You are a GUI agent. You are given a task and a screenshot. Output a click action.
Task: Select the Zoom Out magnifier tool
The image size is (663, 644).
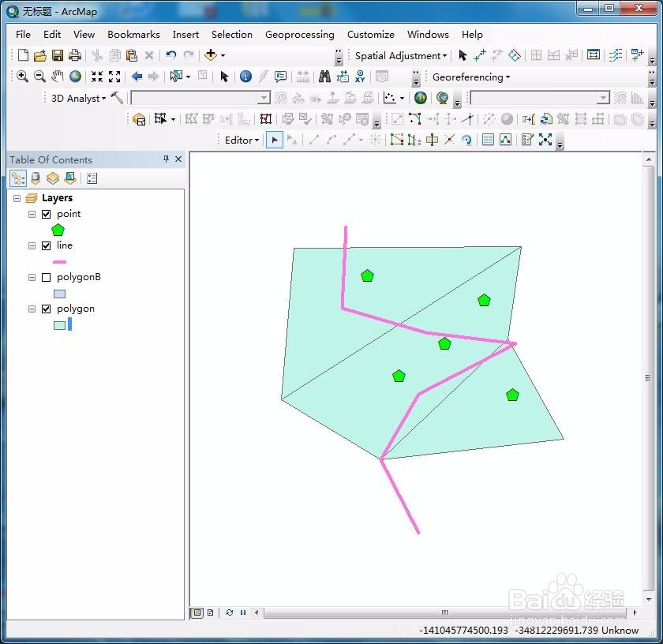39,76
